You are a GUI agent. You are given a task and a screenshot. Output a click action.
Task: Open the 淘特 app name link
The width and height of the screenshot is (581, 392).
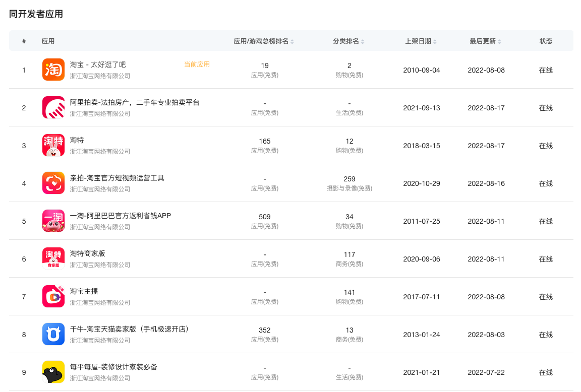pyautogui.click(x=77, y=140)
